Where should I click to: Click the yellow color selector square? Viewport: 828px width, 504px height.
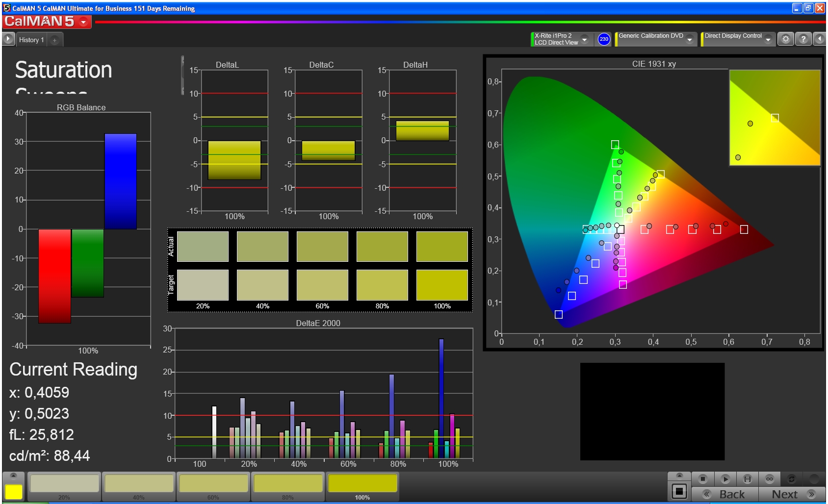[14, 491]
